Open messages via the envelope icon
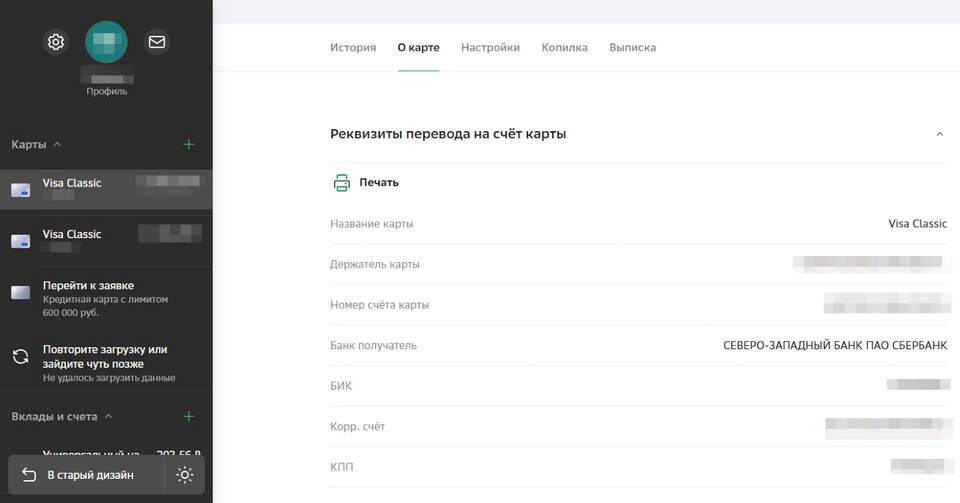This screenshot has width=960, height=503. (156, 42)
